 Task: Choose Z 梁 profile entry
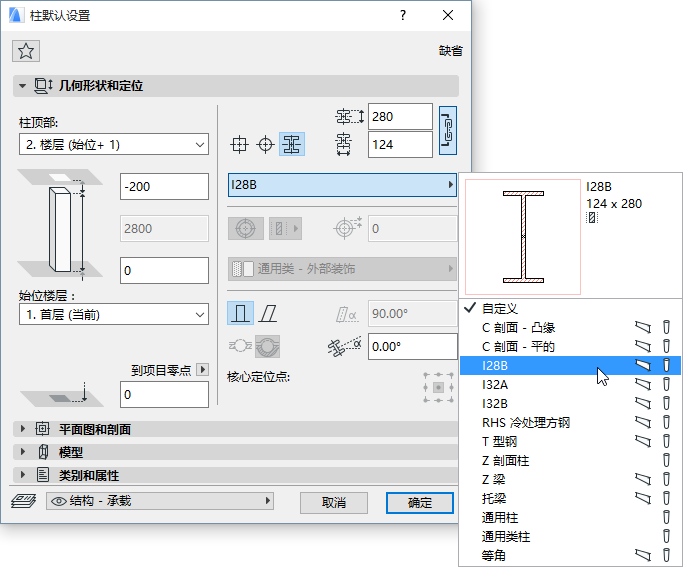pyautogui.click(x=570, y=479)
